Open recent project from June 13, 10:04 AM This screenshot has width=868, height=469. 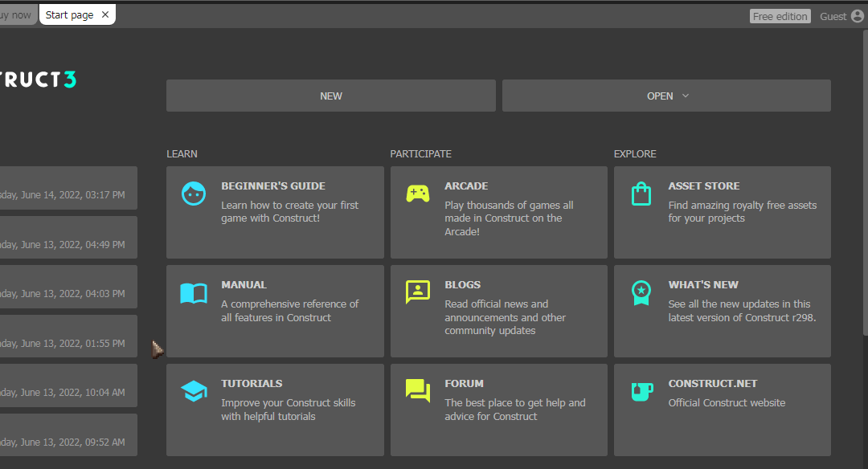68,385
